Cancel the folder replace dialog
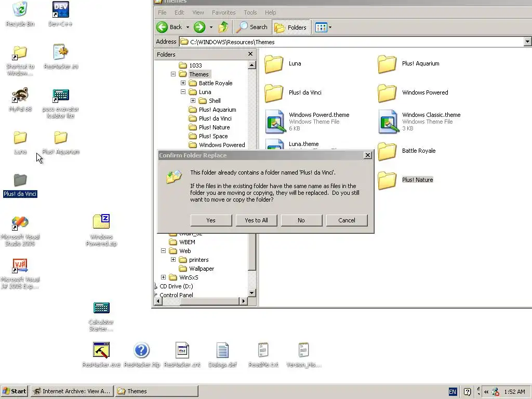The width and height of the screenshot is (532, 399). pyautogui.click(x=347, y=220)
